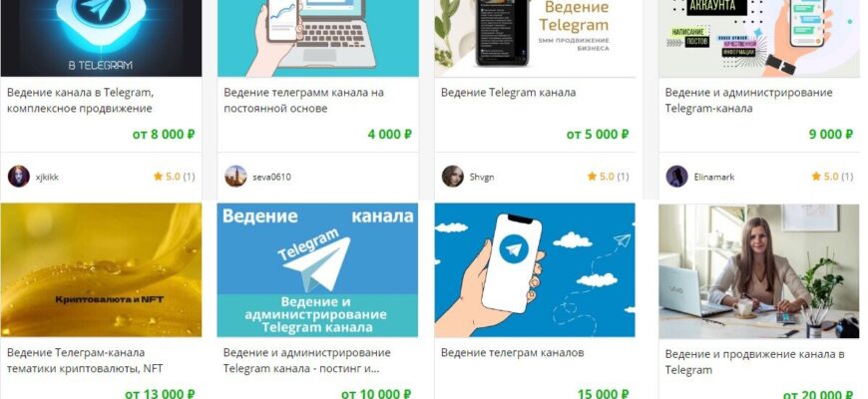Click star rating of Shvgn listing
The image size is (868, 399).
608,177
